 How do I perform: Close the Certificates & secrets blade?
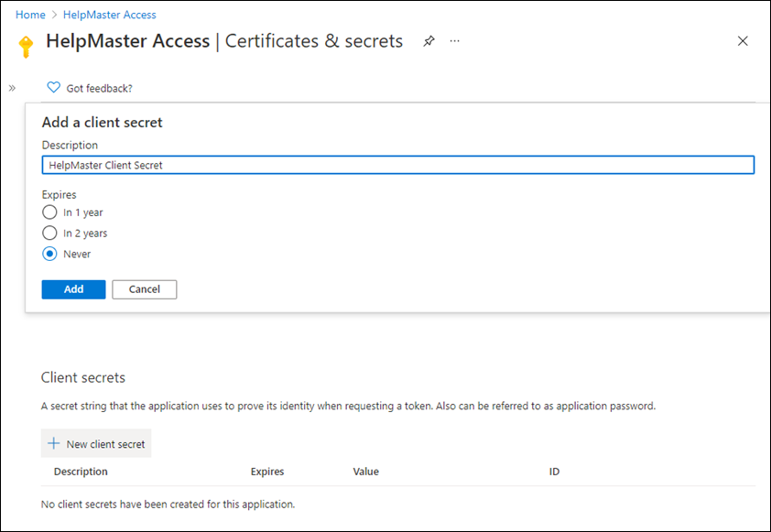pyautogui.click(x=743, y=41)
